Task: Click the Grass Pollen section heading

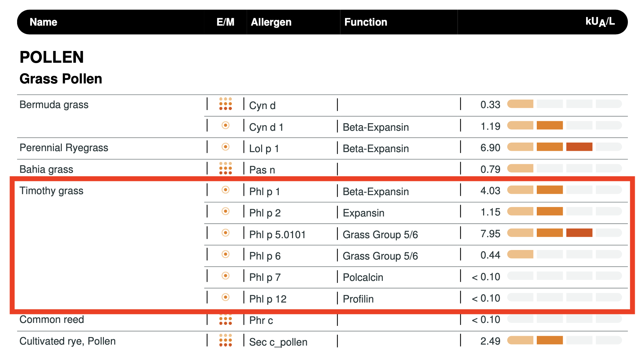Action: (61, 79)
